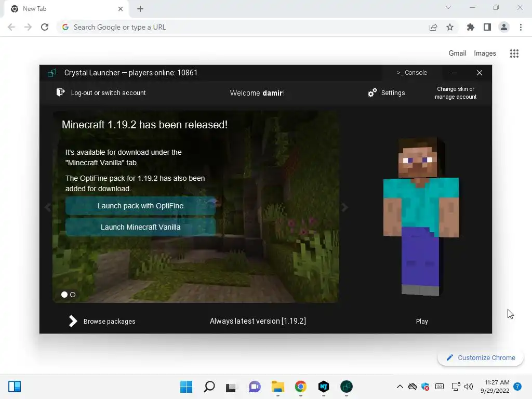Open File Explorer on taskbar

(x=277, y=387)
